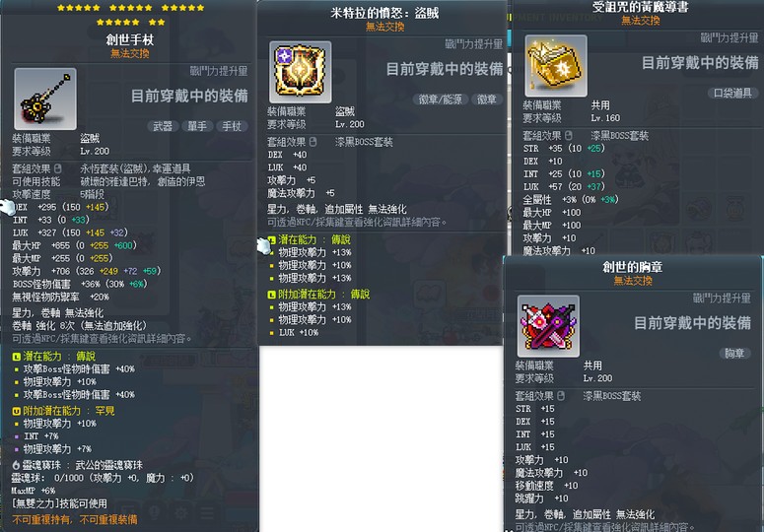The height and width of the screenshot is (532, 764).
Task: Click the 徽章/能源 tag on emblem tooltip
Action: [x=440, y=100]
